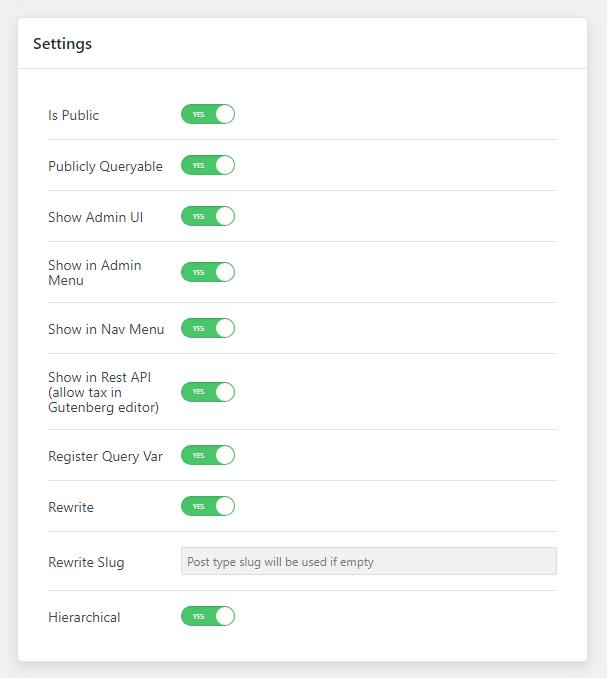Turn off Show Admin UI switch
The image size is (607, 678).
click(208, 216)
